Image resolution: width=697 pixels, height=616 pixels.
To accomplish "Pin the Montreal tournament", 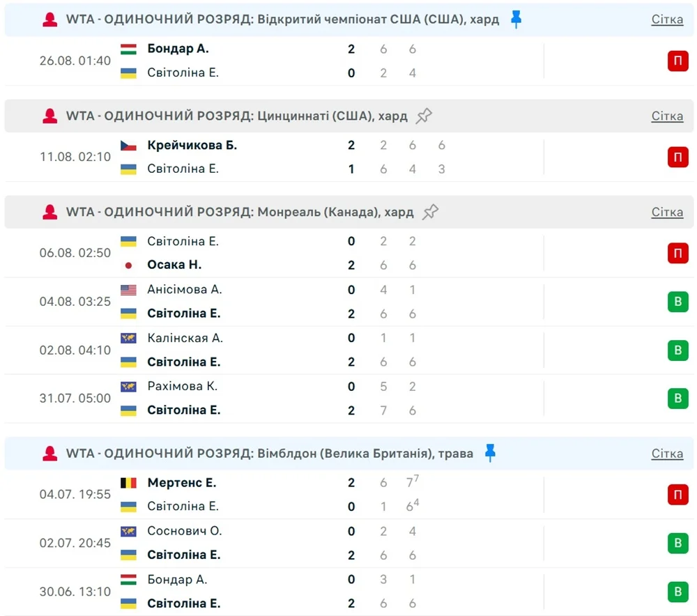I will click(431, 212).
